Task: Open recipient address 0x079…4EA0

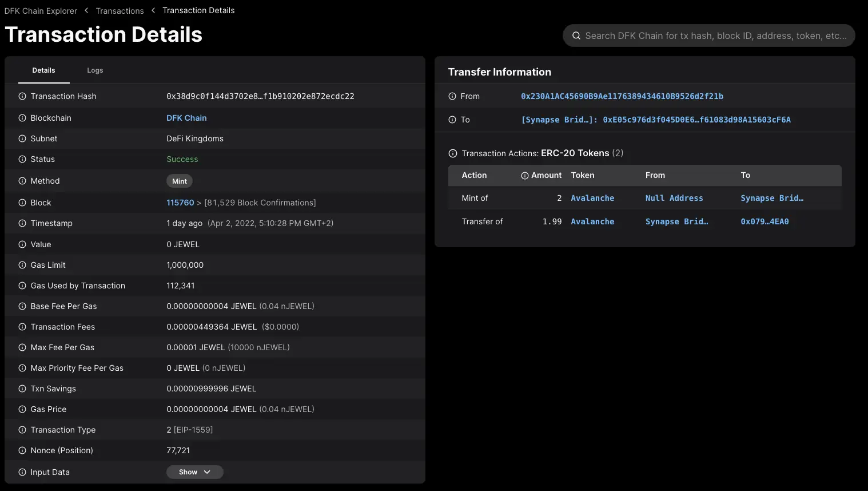Action: 765,221
